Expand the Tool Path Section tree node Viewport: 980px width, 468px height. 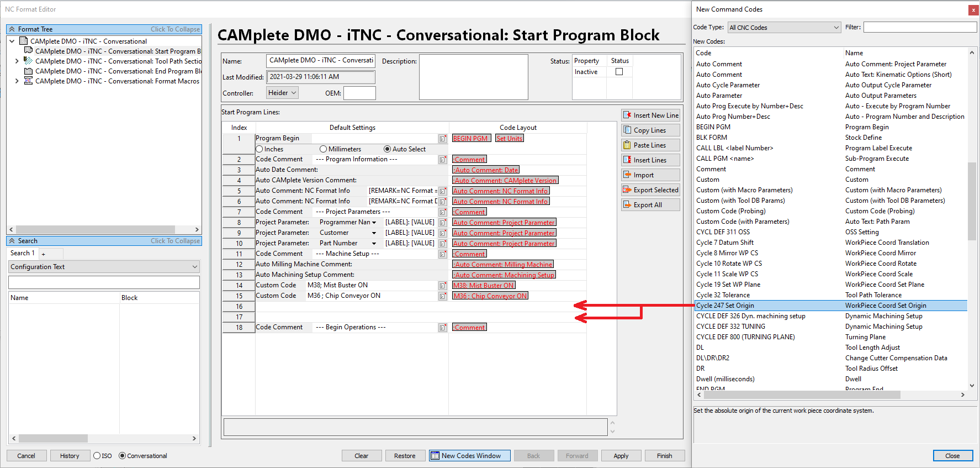point(17,61)
